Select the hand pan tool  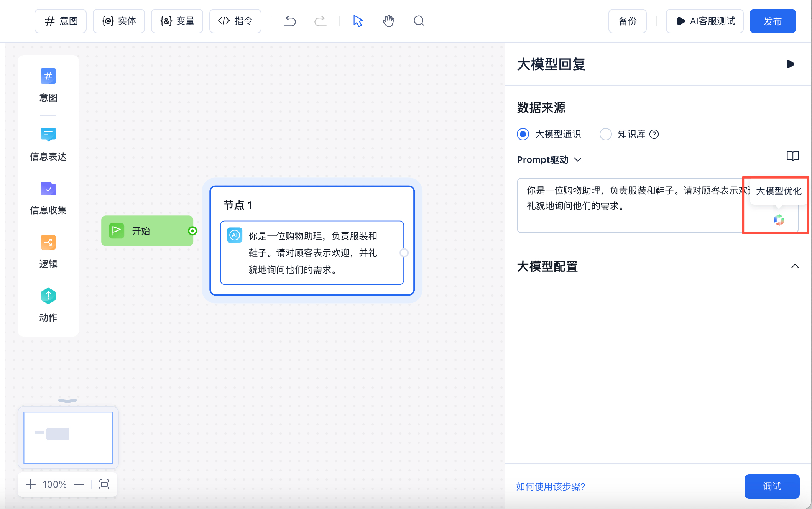click(x=388, y=21)
